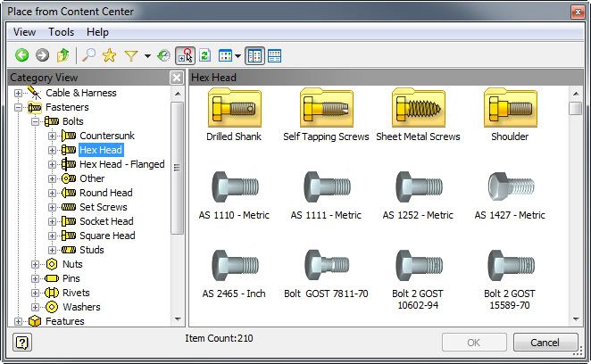
Task: Expand the Countersunk node
Action: point(52,136)
